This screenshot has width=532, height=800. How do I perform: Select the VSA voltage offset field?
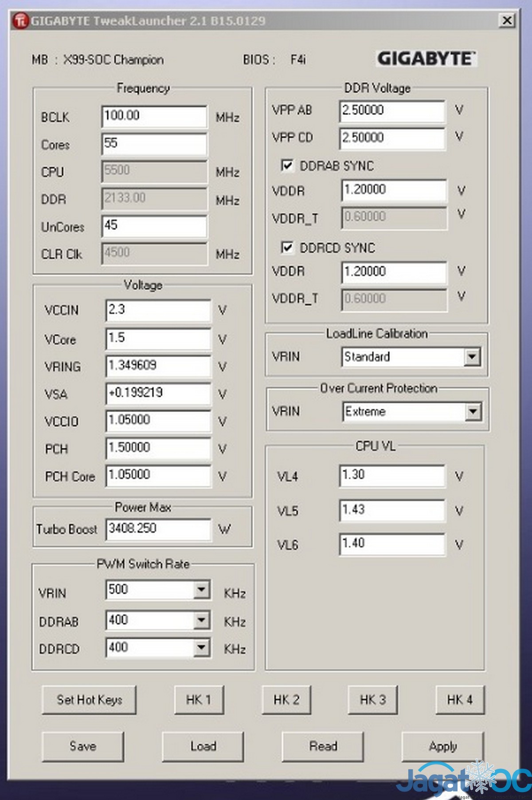coord(158,394)
